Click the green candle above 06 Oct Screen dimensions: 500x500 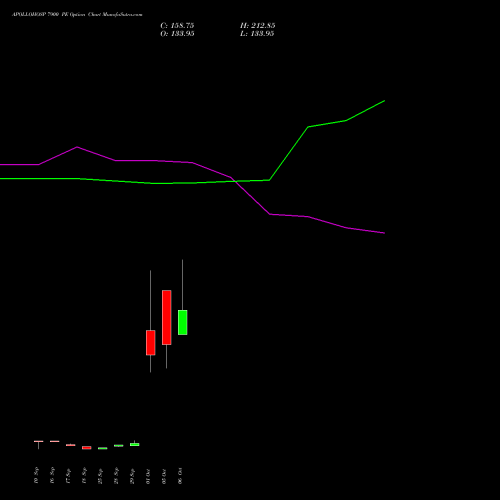pyautogui.click(x=183, y=322)
